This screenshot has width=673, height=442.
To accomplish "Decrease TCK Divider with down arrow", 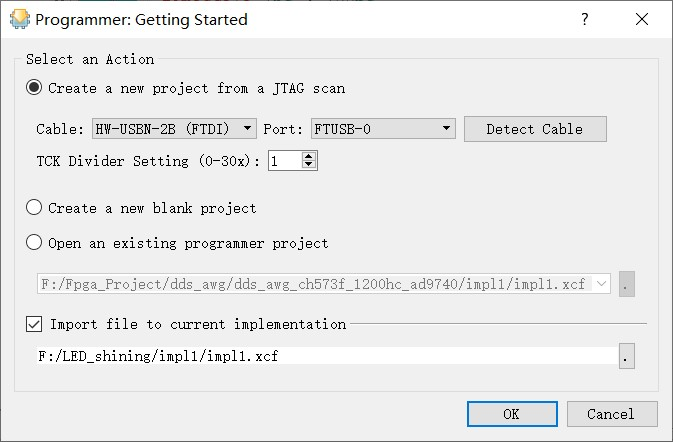I will [x=309, y=165].
